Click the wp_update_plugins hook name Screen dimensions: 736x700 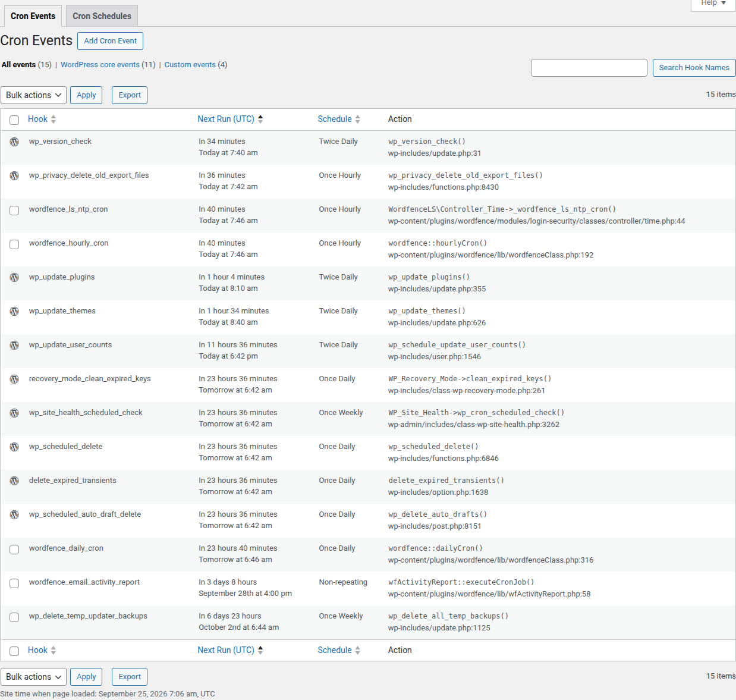point(62,277)
